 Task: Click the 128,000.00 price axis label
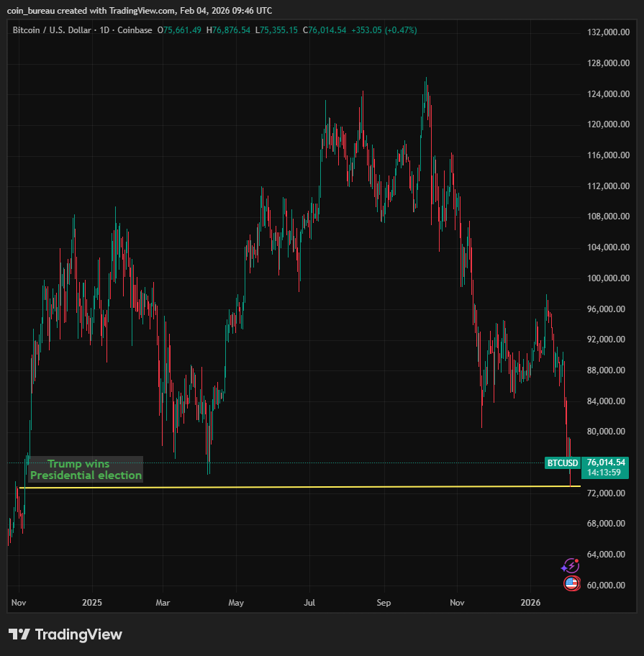pyautogui.click(x=608, y=63)
